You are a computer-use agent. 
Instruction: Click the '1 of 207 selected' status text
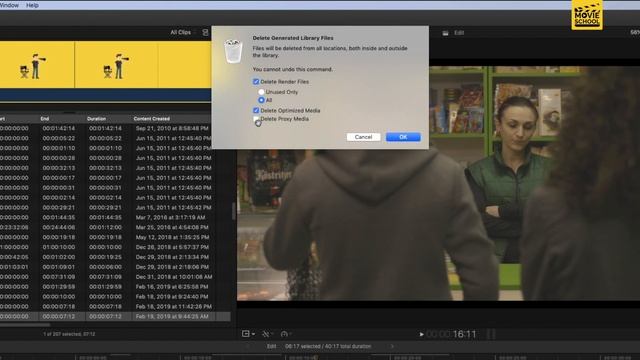(x=69, y=334)
